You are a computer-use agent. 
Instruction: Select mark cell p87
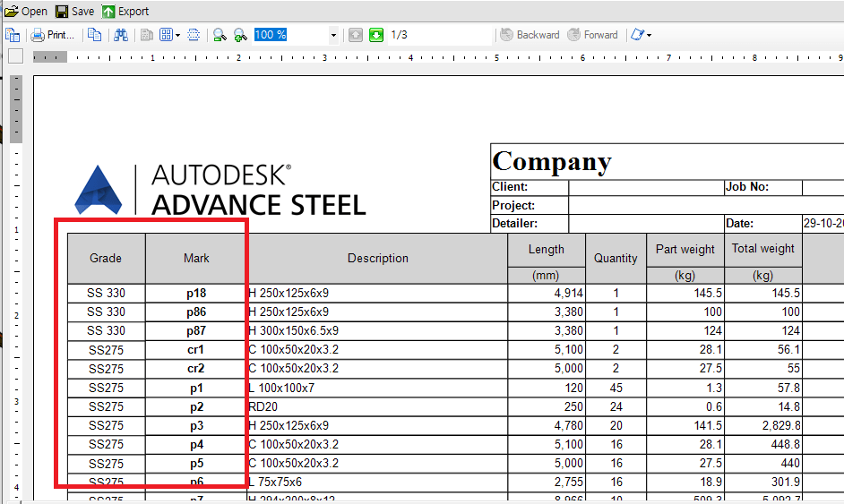click(x=196, y=331)
